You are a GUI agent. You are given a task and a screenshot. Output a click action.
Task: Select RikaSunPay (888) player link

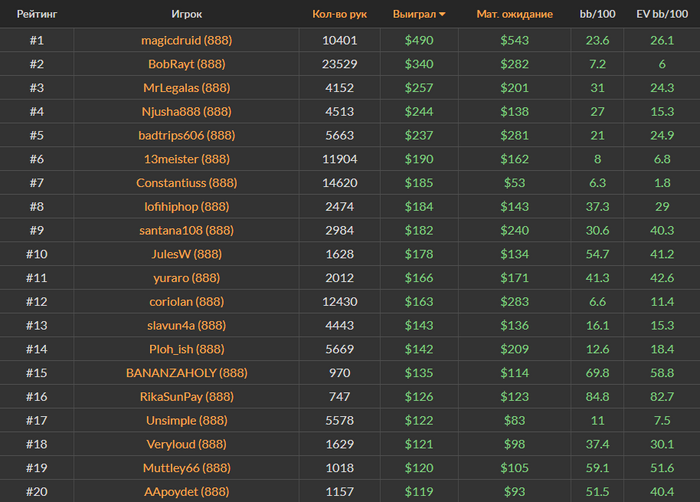[186, 397]
